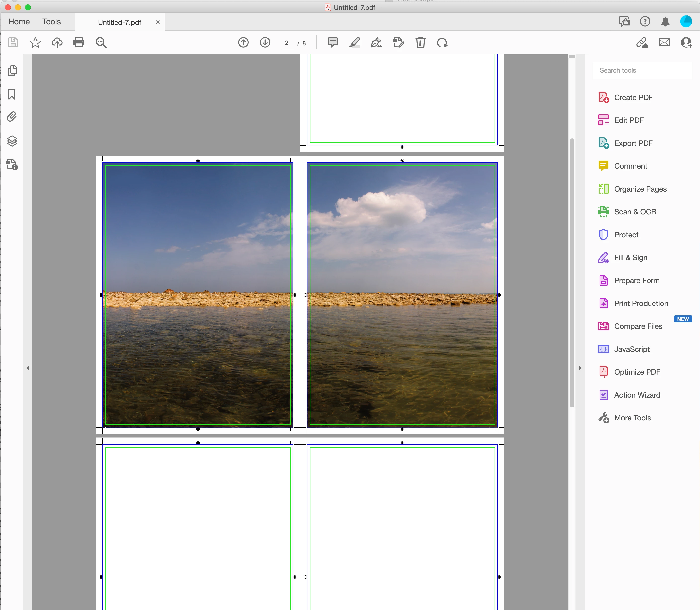Switch to the Tools tab
The height and width of the screenshot is (610, 700).
coord(51,22)
